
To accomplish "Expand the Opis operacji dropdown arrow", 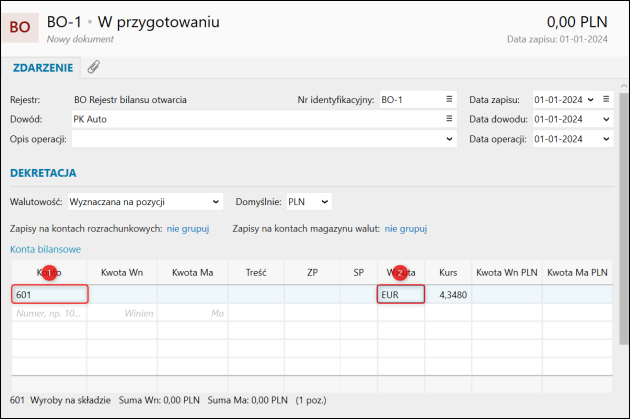I will coord(449,139).
